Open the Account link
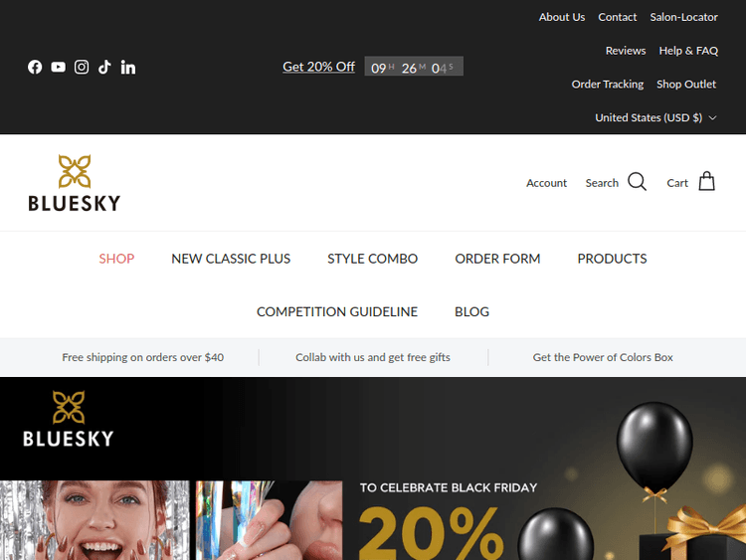746x560 pixels. (546, 183)
